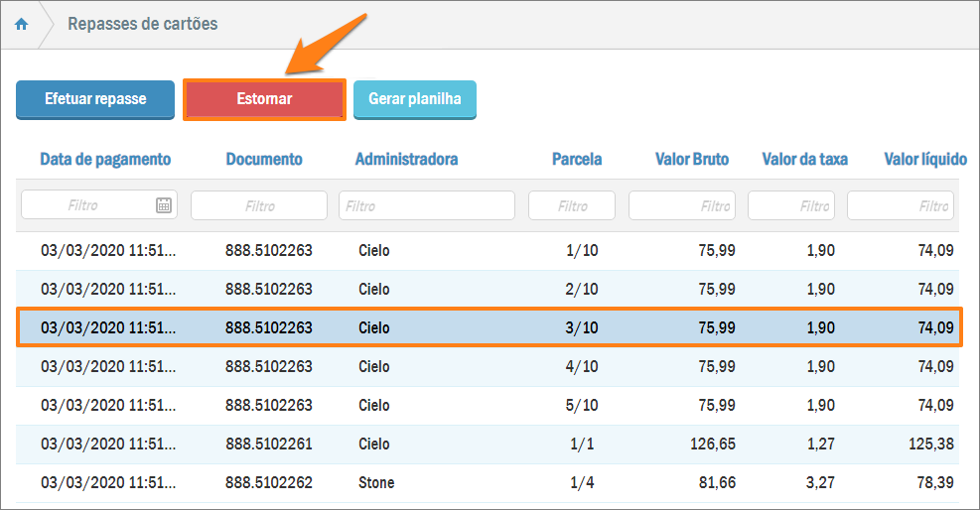The height and width of the screenshot is (510, 980).
Task: Sort by Valor Bruto column header
Action: coord(691,159)
